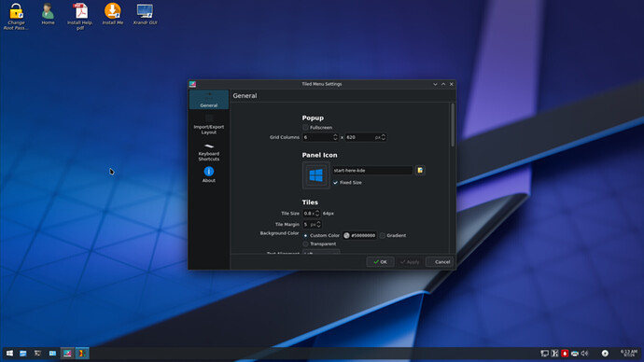
Task: Open the taskbar clock
Action: [x=629, y=354]
